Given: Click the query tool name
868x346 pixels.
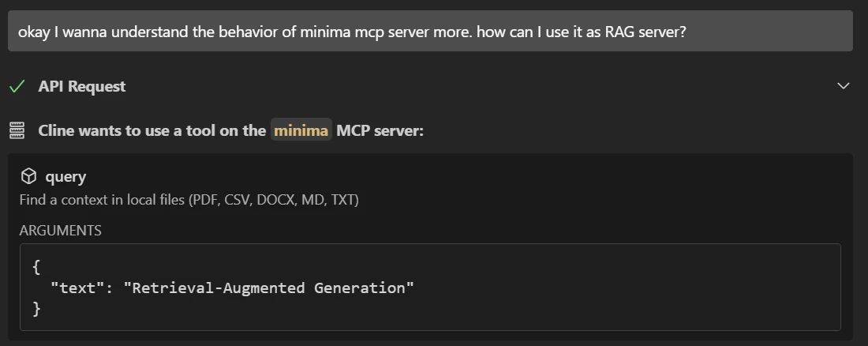Looking at the screenshot, I should tap(65, 177).
